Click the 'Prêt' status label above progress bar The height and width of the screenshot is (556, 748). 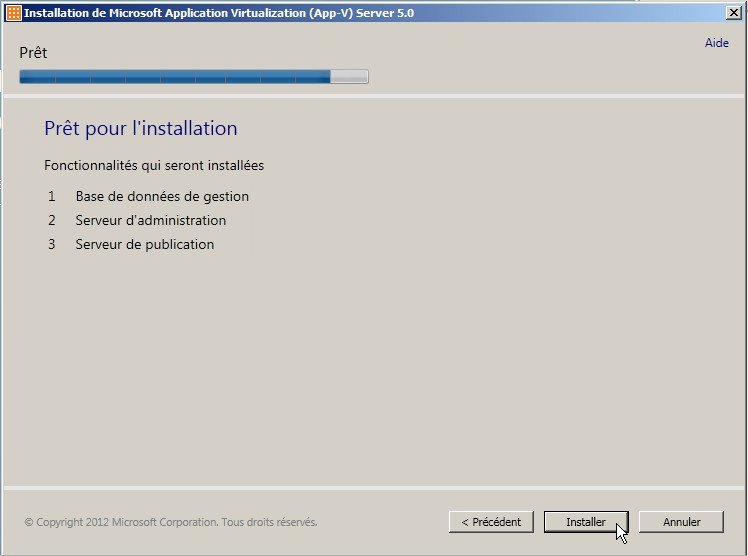pyautogui.click(x=33, y=53)
